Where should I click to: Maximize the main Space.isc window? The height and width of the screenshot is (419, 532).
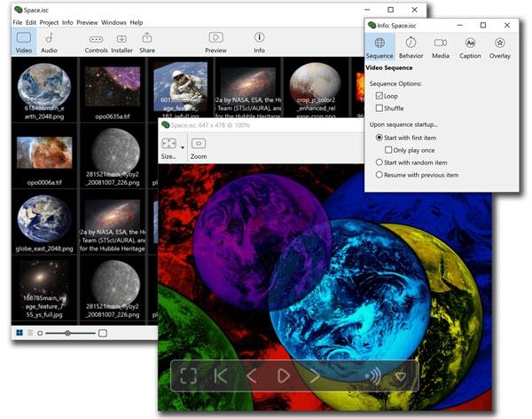[x=390, y=10]
